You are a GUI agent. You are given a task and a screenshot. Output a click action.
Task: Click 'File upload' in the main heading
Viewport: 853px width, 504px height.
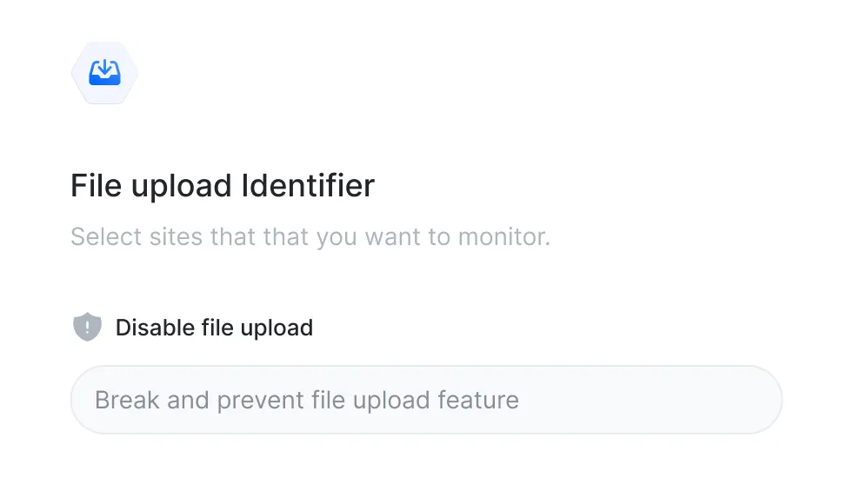(x=151, y=185)
